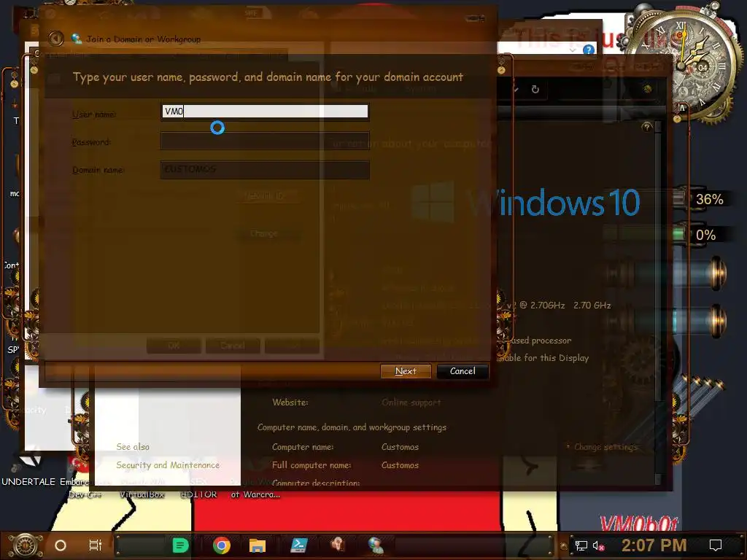Click the blue help icon in the System window
This screenshot has height=560, width=747.
click(x=589, y=50)
